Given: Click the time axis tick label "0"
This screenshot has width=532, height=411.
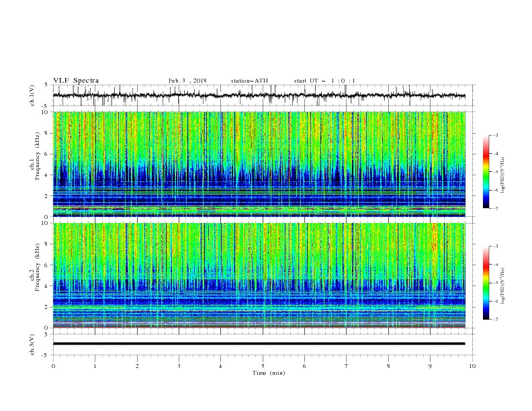Looking at the screenshot, I should coord(53,366).
